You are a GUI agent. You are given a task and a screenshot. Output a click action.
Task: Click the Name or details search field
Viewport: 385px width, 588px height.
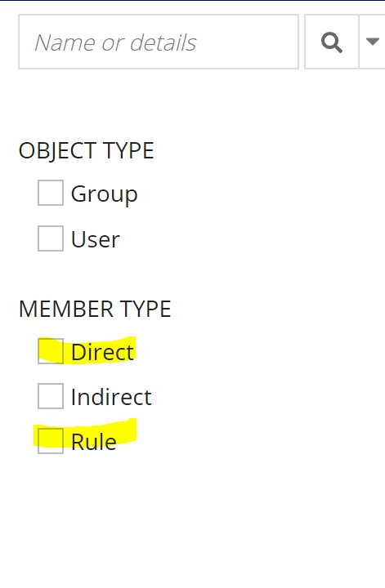[159, 42]
